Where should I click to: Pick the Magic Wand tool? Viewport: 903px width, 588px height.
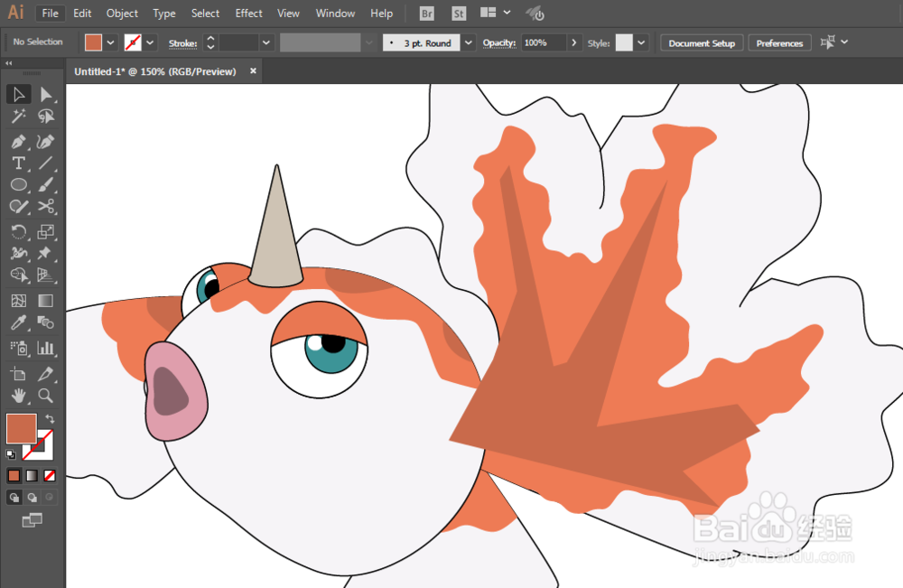tap(18, 117)
